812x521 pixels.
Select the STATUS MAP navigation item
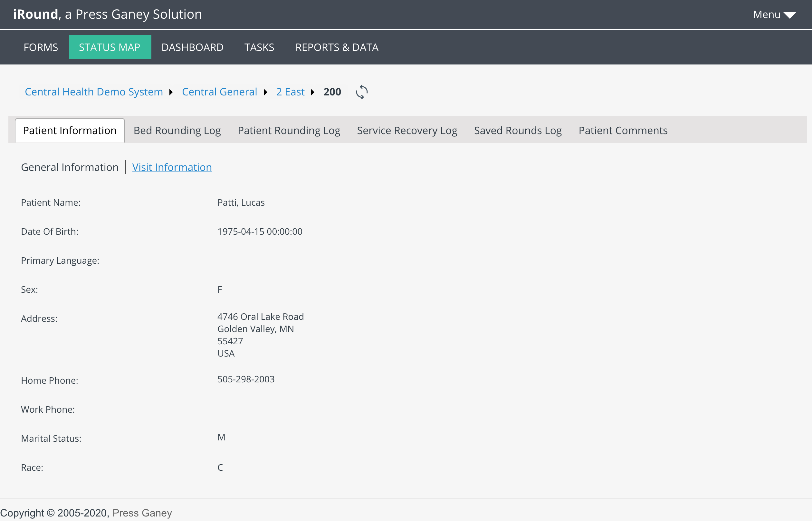coord(110,47)
